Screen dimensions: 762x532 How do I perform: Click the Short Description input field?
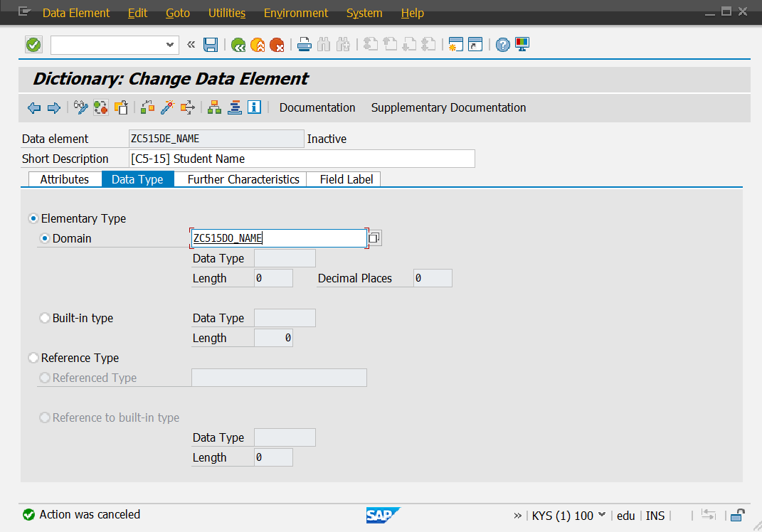tap(302, 159)
